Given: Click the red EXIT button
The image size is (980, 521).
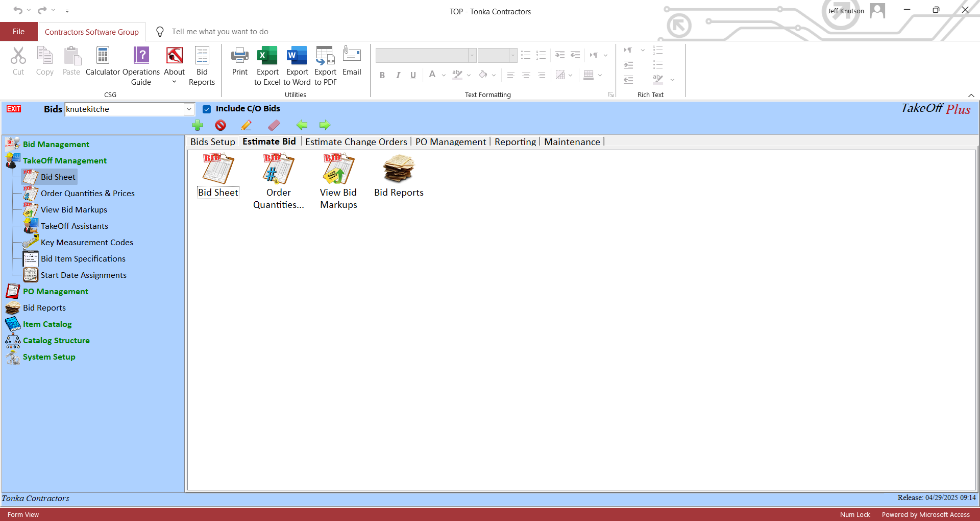Looking at the screenshot, I should 14,109.
